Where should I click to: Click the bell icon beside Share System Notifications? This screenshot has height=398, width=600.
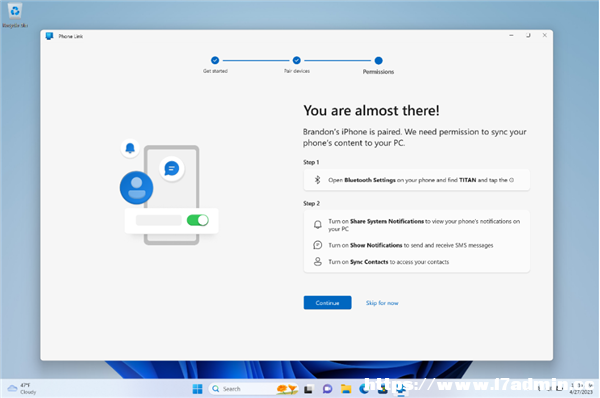317,224
